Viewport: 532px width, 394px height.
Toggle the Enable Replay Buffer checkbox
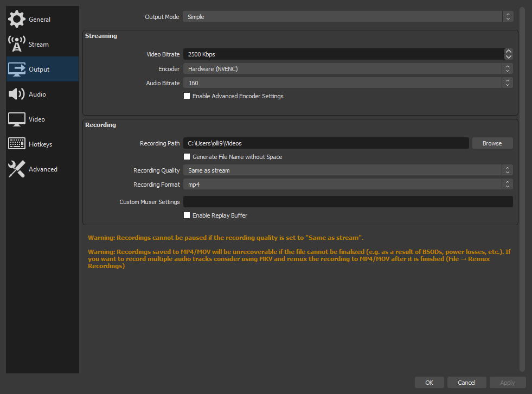[187, 215]
